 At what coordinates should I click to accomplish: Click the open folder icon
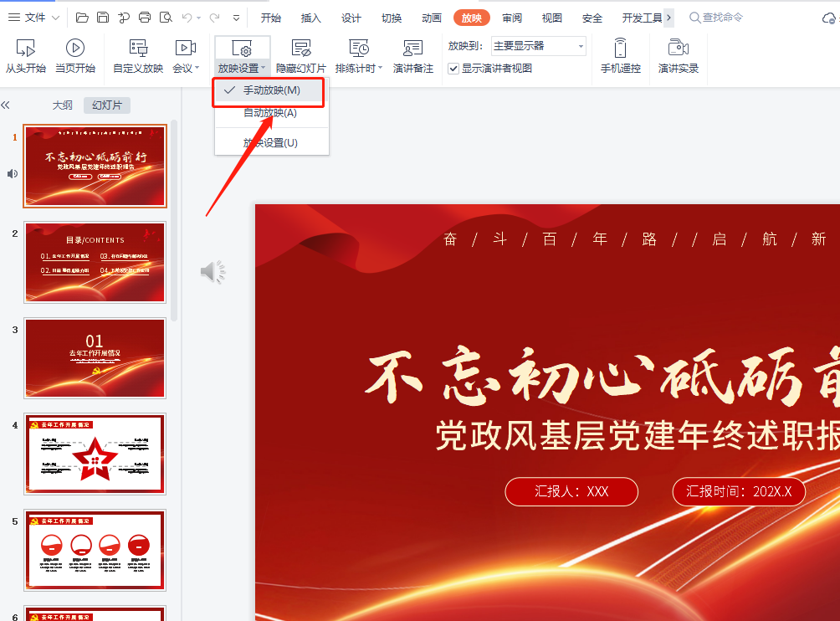[x=82, y=18]
